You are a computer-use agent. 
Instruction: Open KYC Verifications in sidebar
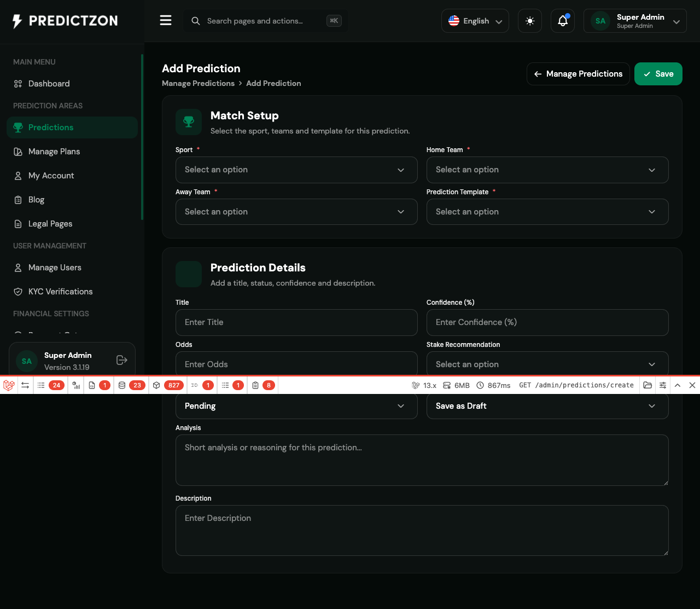point(72,292)
